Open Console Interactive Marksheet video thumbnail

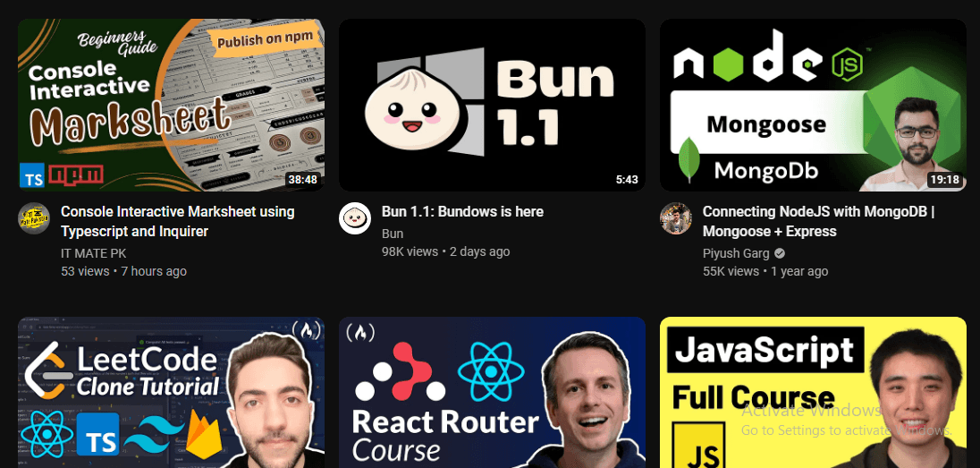click(172, 105)
